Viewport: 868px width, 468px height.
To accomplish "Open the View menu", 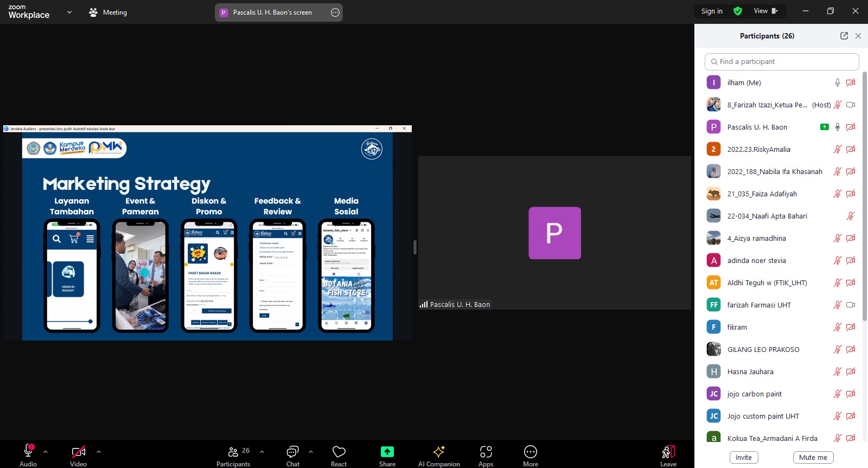I will [x=765, y=11].
